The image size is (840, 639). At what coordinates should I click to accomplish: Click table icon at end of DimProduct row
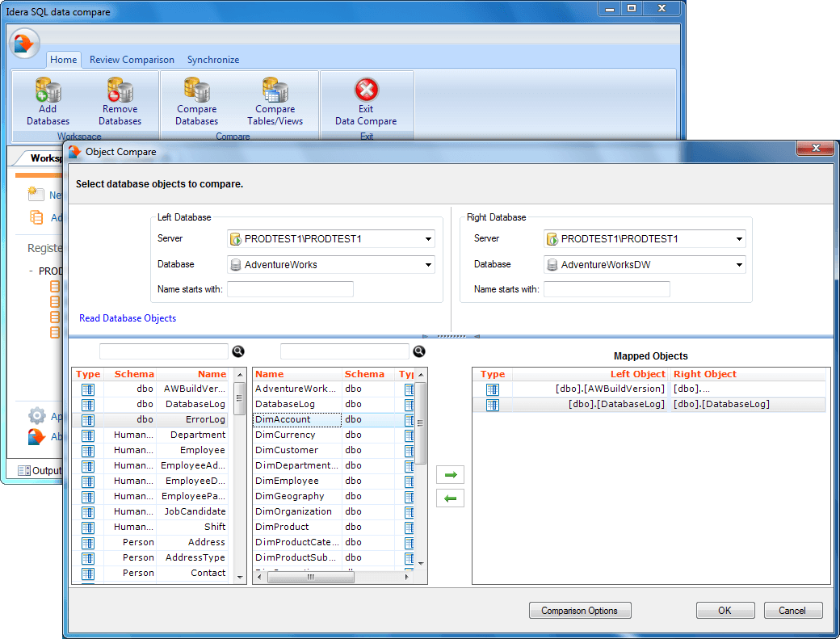[409, 528]
